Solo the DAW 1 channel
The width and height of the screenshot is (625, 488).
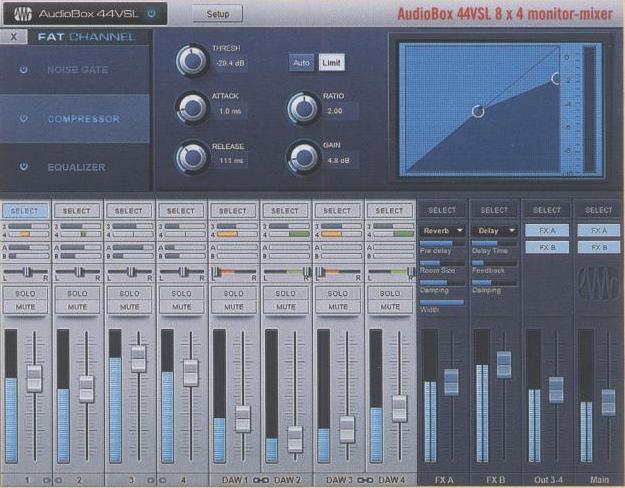234,293
